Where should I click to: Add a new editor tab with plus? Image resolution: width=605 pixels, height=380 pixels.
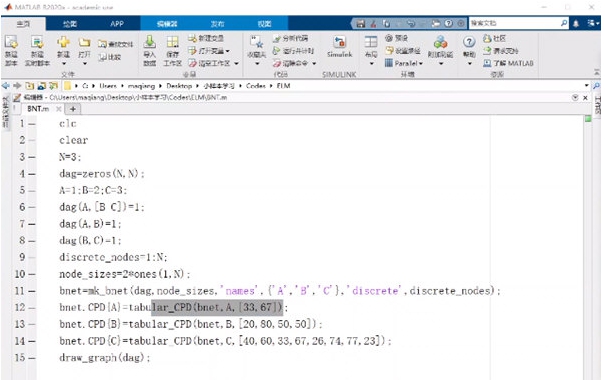(x=73, y=109)
